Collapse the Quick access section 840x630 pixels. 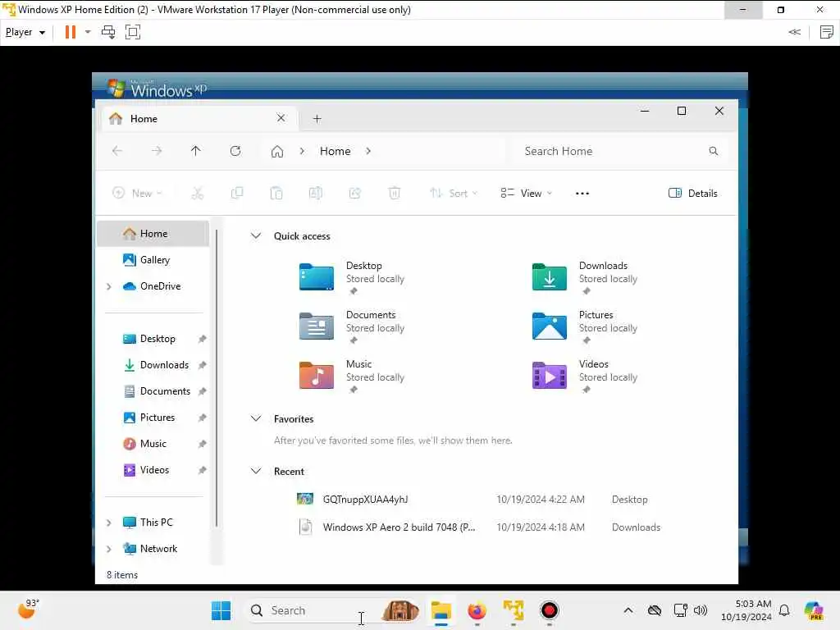coord(256,235)
